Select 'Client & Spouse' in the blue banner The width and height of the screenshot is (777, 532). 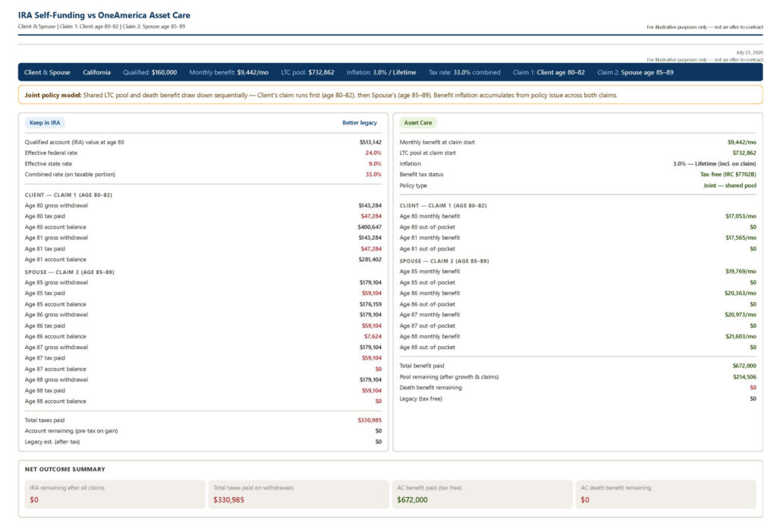[47, 72]
